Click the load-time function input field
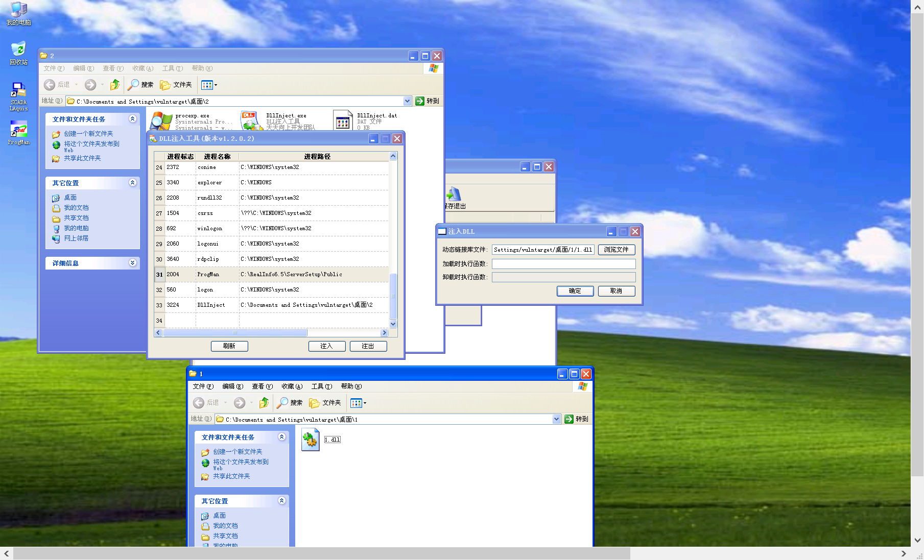Image resolution: width=924 pixels, height=560 pixels. click(x=564, y=264)
